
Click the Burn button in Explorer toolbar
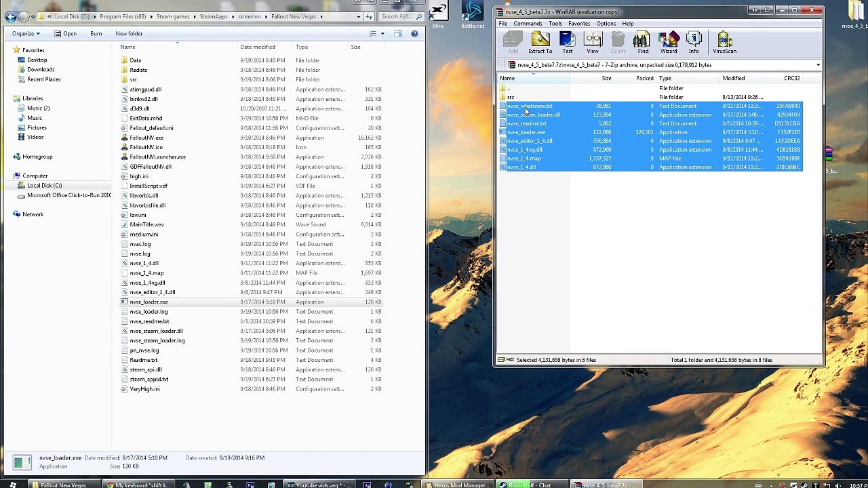coord(96,33)
